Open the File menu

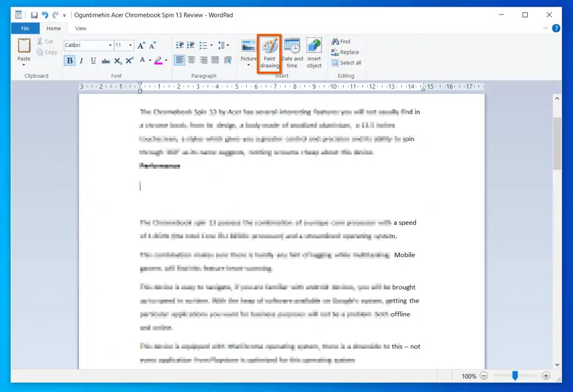[x=25, y=28]
